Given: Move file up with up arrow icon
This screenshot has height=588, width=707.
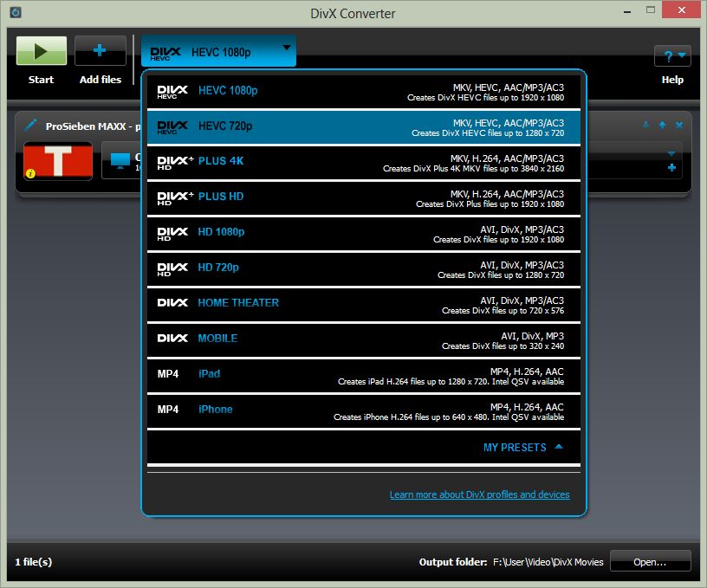Looking at the screenshot, I should (x=662, y=125).
